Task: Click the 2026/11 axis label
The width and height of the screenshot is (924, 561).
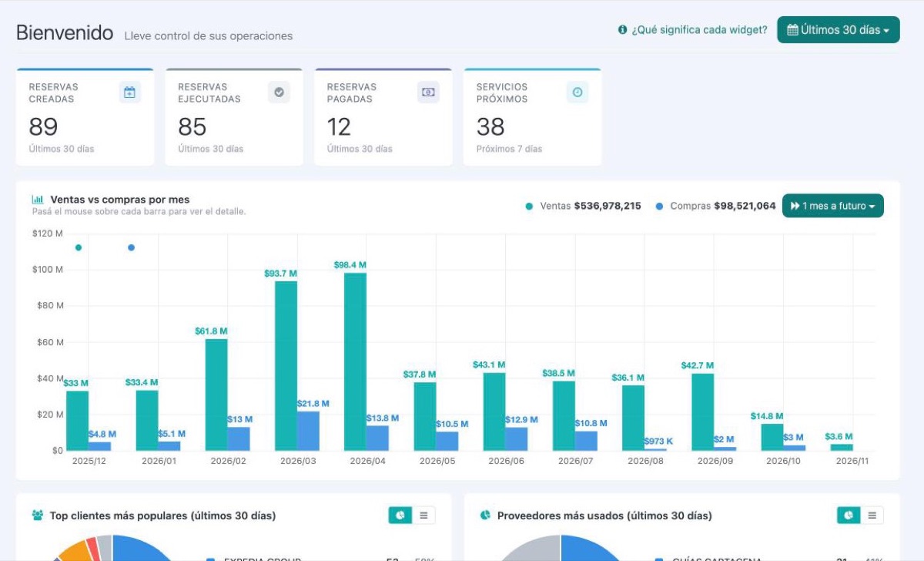Action: coord(852,461)
